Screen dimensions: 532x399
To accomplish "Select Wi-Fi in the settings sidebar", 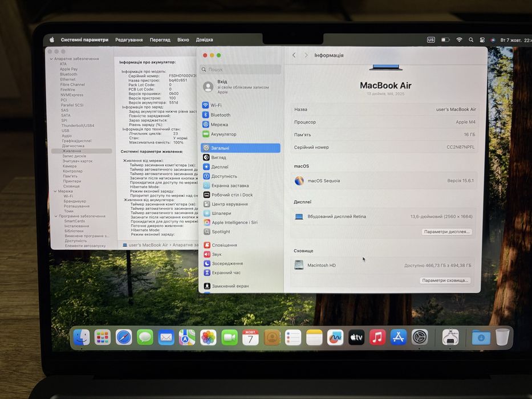I will (240, 105).
